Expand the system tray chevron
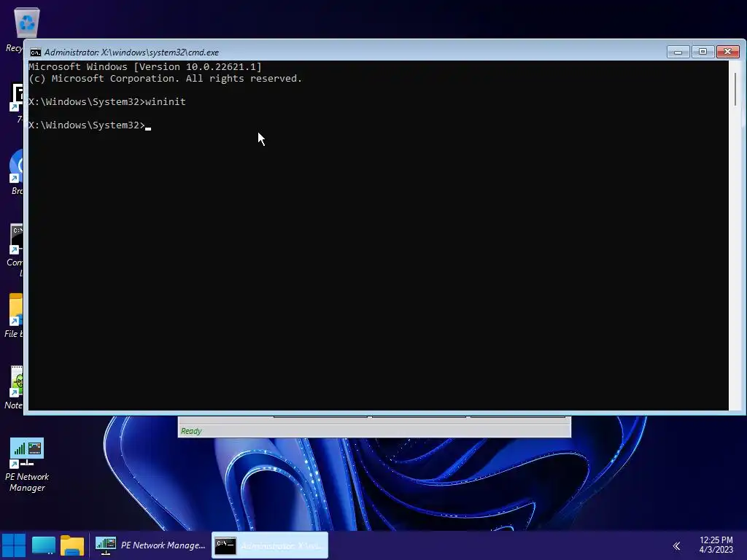The height and width of the screenshot is (560, 747). 676,545
